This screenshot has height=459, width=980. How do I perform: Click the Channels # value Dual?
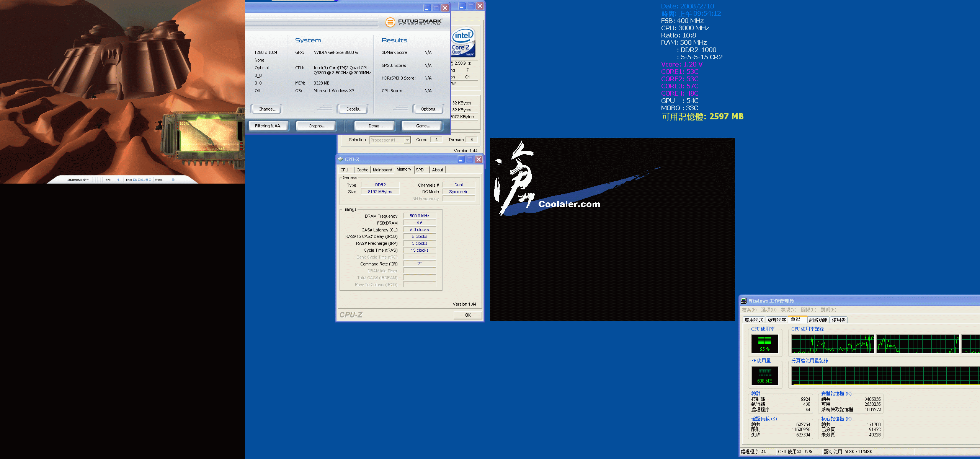click(x=459, y=185)
